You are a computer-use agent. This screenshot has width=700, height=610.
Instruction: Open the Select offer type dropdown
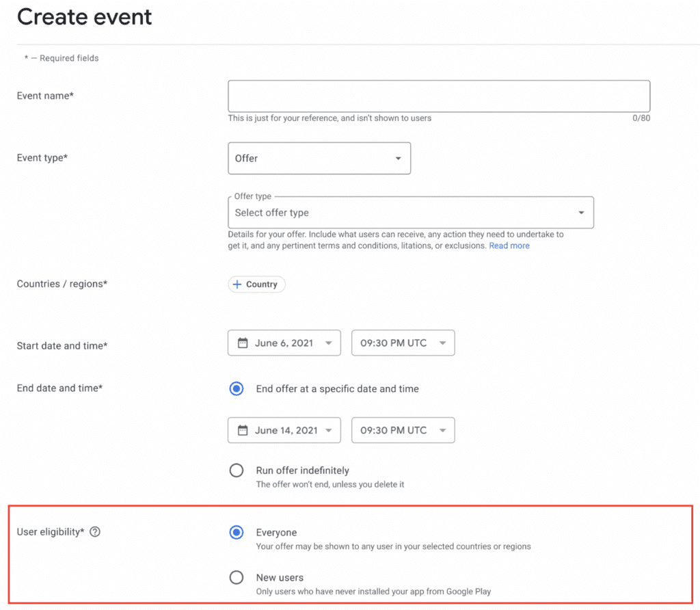[x=410, y=212]
